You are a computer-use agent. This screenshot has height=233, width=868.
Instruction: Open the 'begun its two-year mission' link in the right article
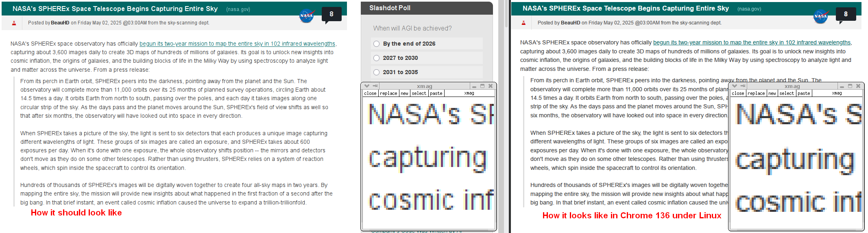(752, 42)
